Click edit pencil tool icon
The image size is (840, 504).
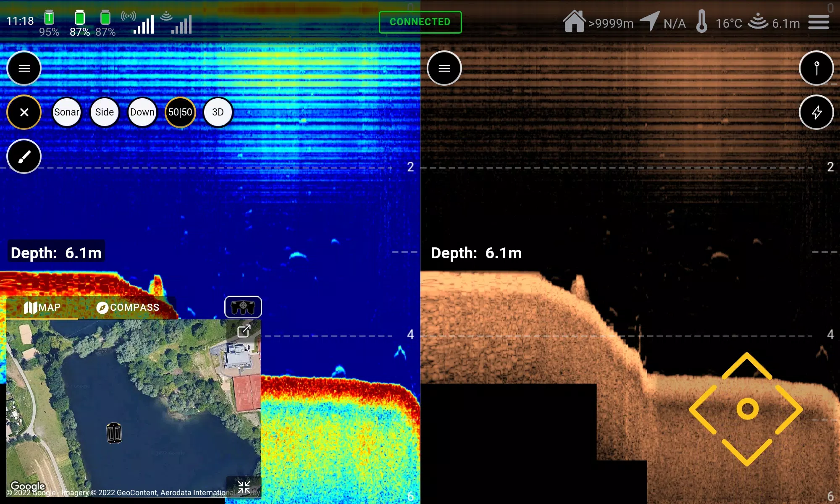pos(24,157)
